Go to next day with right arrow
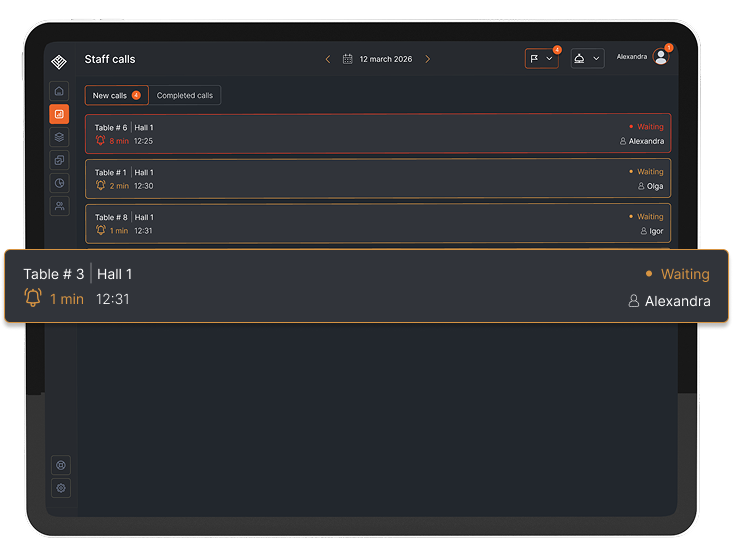The width and height of the screenshot is (733, 557). pyautogui.click(x=428, y=59)
